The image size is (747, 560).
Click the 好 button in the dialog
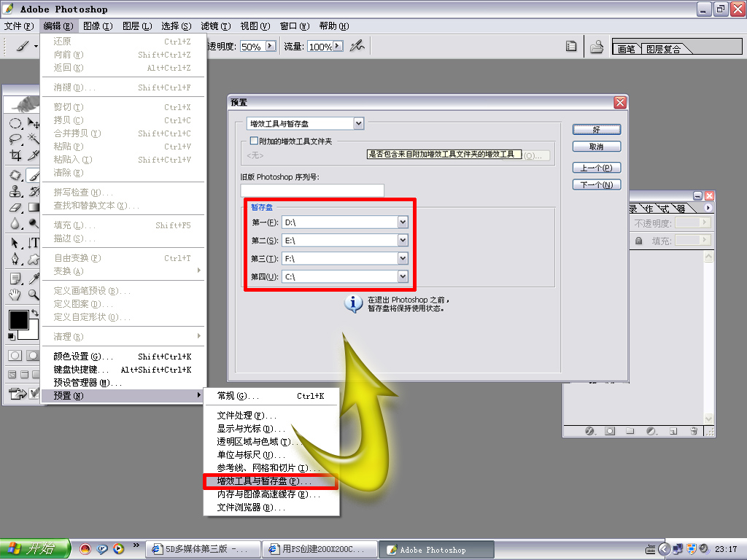597,130
